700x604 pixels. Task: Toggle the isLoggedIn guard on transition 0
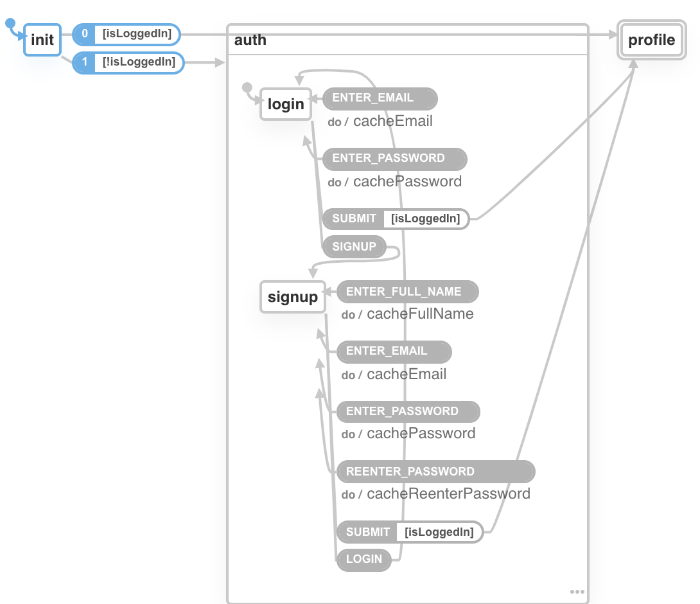coord(136,35)
